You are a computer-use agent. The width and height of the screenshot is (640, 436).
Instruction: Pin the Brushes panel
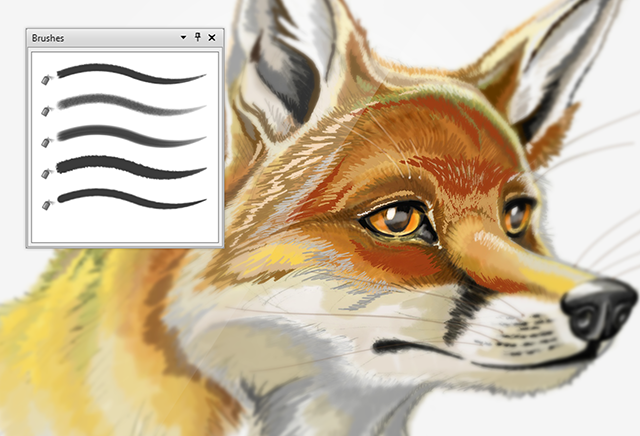[x=198, y=37]
